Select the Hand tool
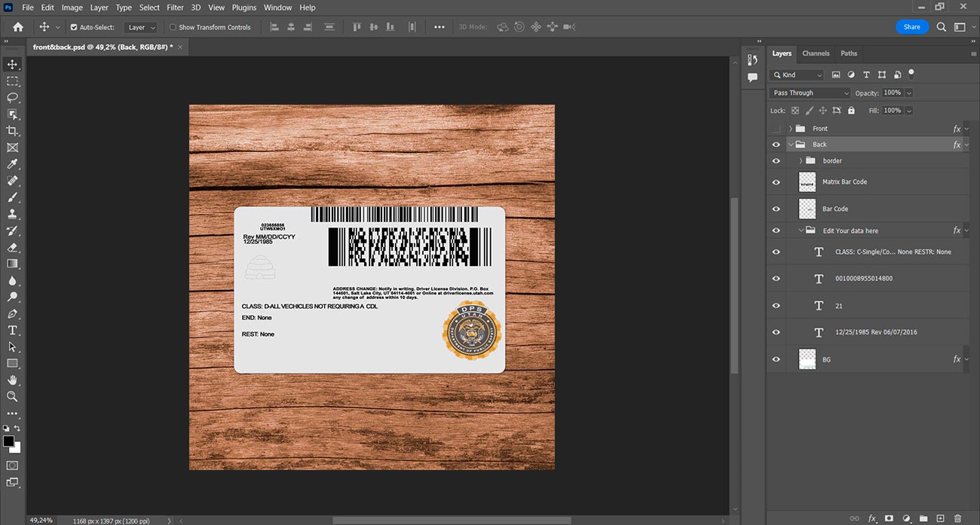Image resolution: width=980 pixels, height=525 pixels. (12, 380)
